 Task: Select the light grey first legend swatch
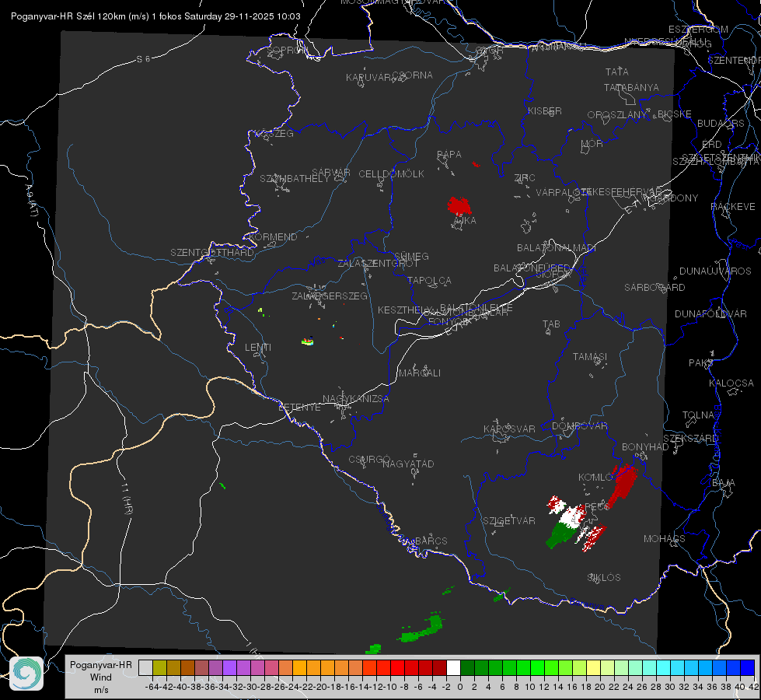point(145,667)
